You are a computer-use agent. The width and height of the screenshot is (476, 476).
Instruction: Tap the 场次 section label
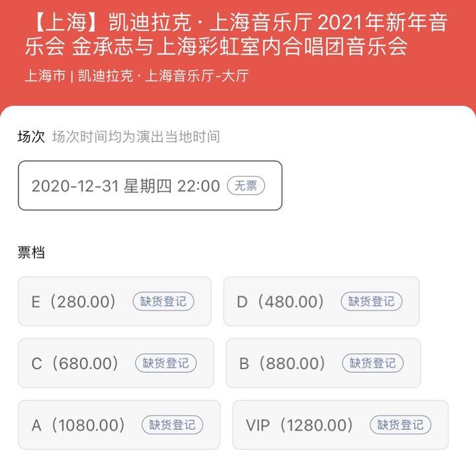31,137
